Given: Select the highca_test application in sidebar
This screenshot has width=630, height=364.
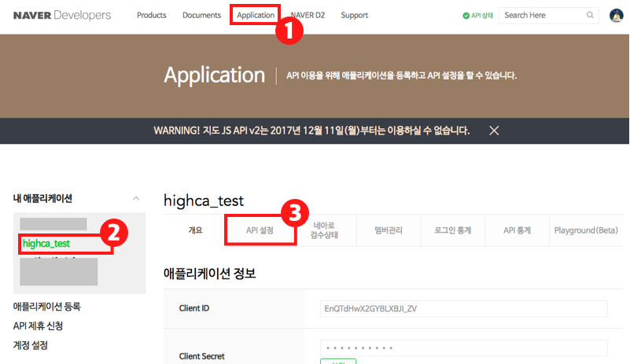Looking at the screenshot, I should coord(46,244).
